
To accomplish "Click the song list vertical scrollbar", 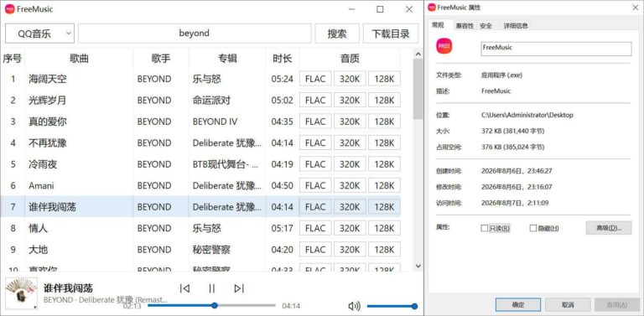I will [x=418, y=89].
